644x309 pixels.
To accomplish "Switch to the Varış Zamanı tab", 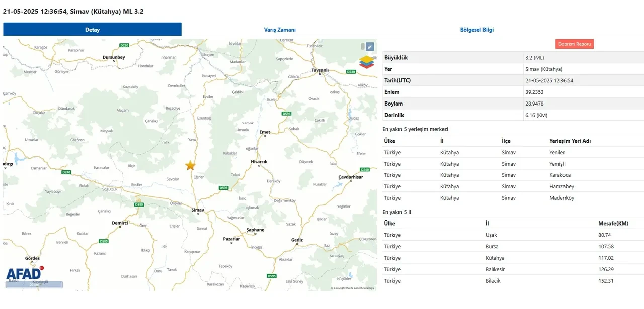I will (x=280, y=30).
